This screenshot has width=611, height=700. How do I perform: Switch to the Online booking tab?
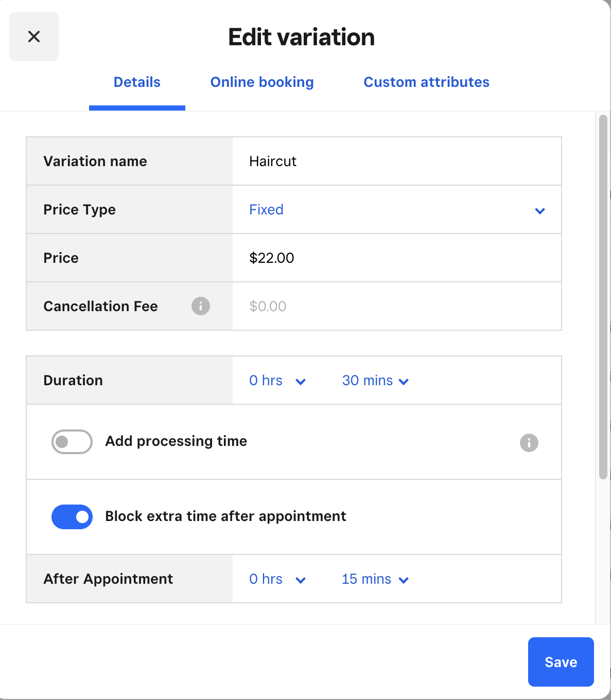[262, 82]
